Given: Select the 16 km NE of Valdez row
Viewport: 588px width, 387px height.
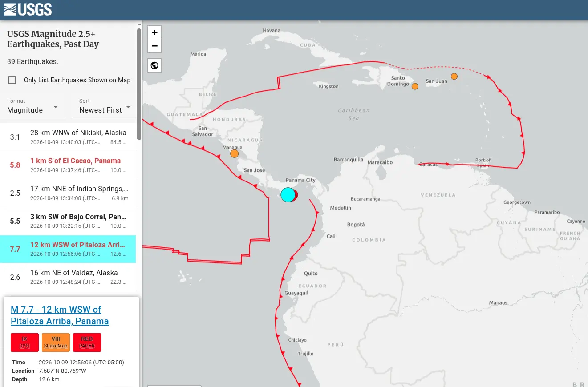Looking at the screenshot, I should point(68,277).
